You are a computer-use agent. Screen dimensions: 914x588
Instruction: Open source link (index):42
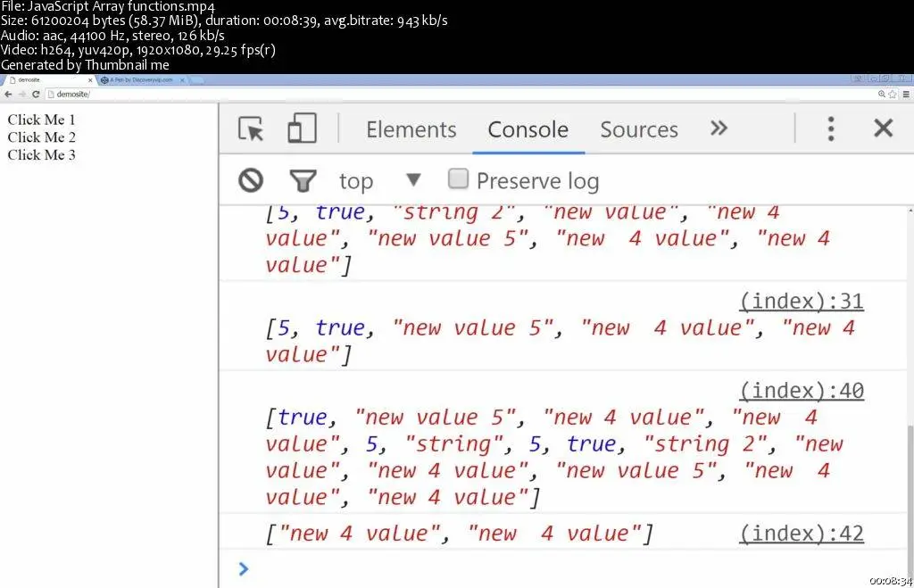point(802,534)
